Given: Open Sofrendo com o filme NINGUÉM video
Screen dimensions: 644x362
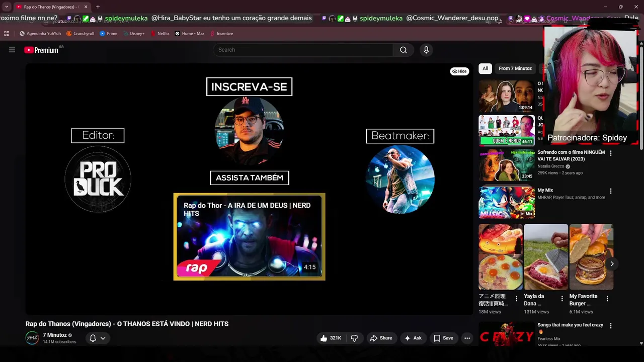Looking at the screenshot, I should point(571,155).
